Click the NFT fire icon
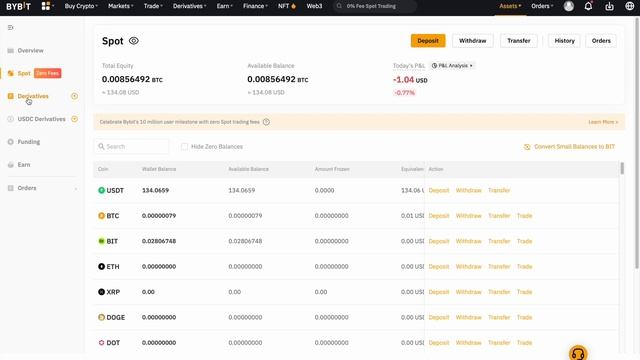 click(293, 6)
